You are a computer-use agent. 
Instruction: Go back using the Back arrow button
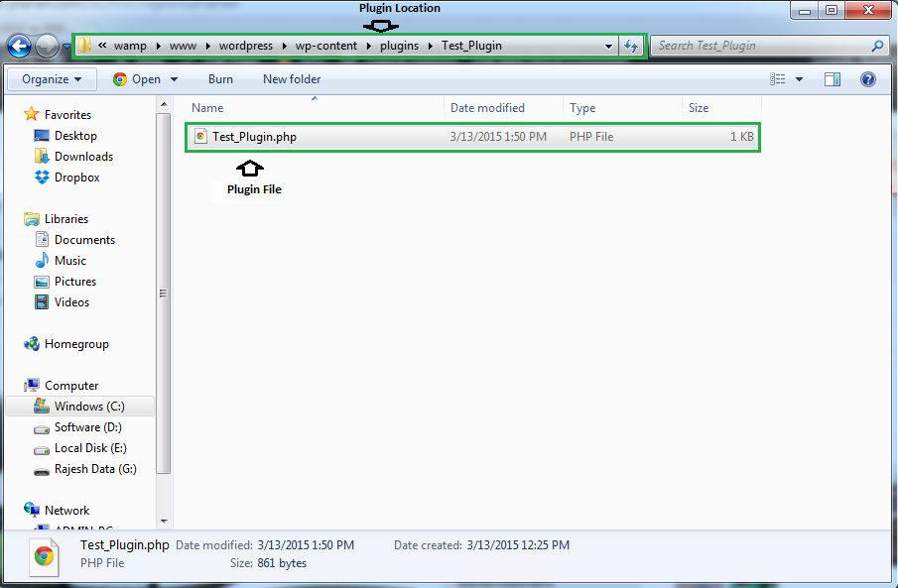tap(20, 46)
